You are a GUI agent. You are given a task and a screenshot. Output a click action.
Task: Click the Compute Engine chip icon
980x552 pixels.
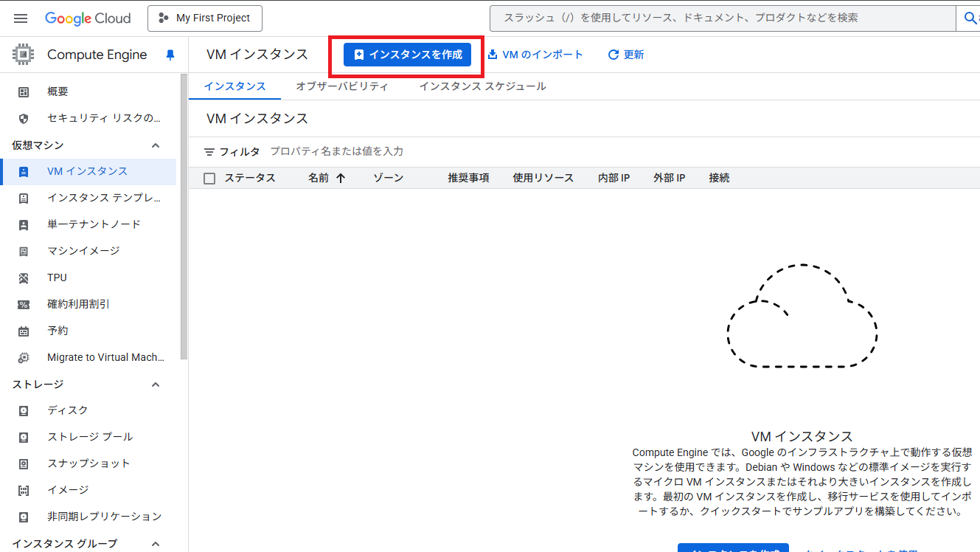24,55
